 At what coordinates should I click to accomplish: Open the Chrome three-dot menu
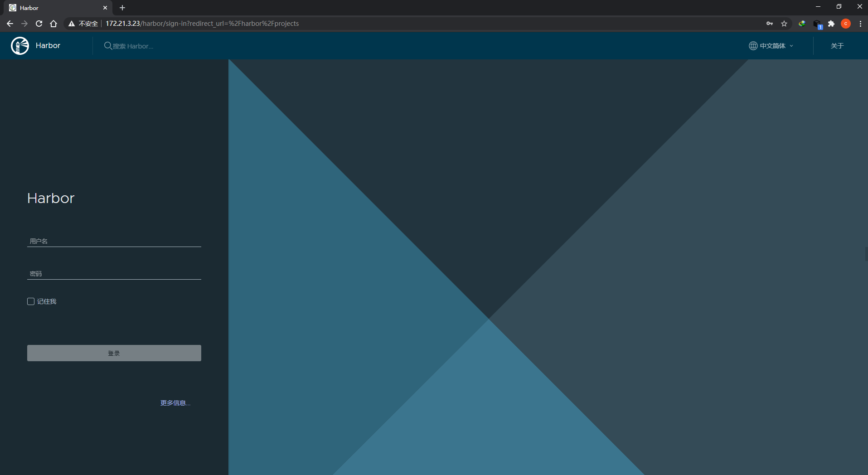click(860, 24)
